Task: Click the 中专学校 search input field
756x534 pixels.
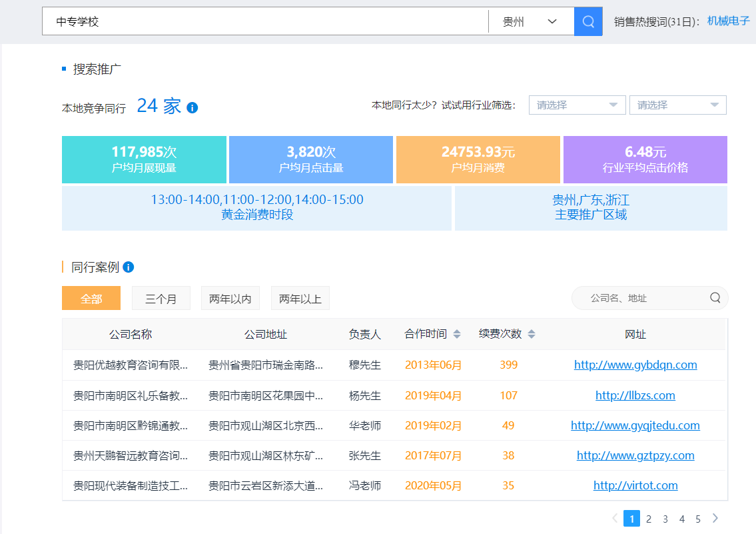Action: pos(265,21)
